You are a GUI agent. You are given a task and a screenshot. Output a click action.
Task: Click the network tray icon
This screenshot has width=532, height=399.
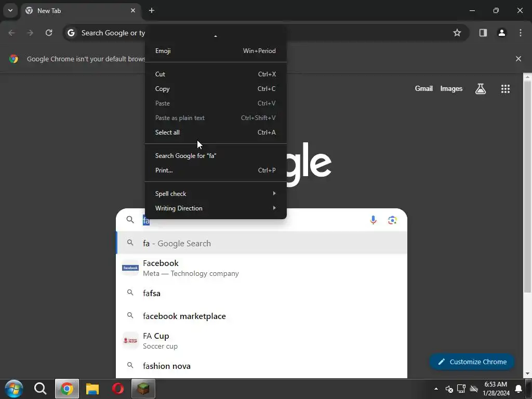pyautogui.click(x=461, y=389)
